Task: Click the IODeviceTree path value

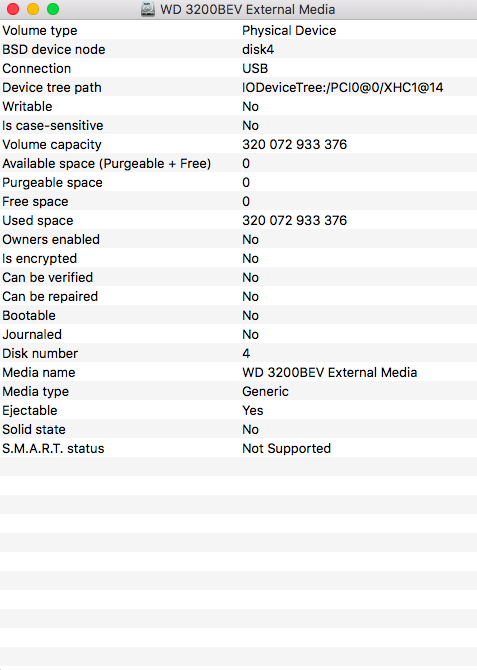Action: 342,88
